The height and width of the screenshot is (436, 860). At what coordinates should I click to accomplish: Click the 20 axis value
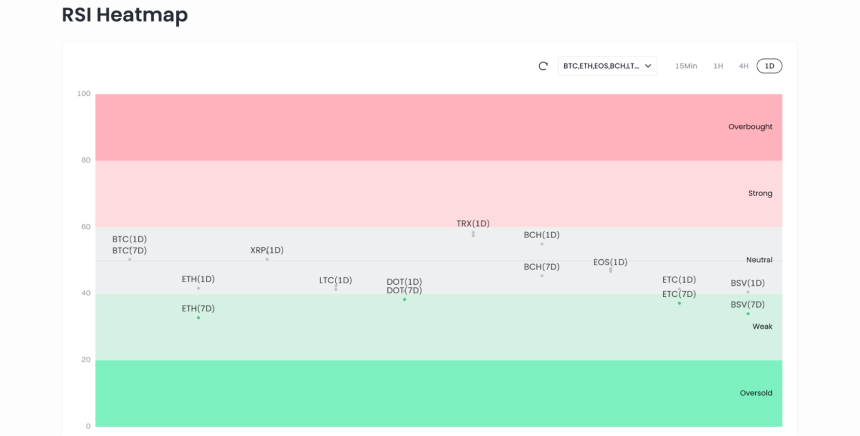point(86,360)
